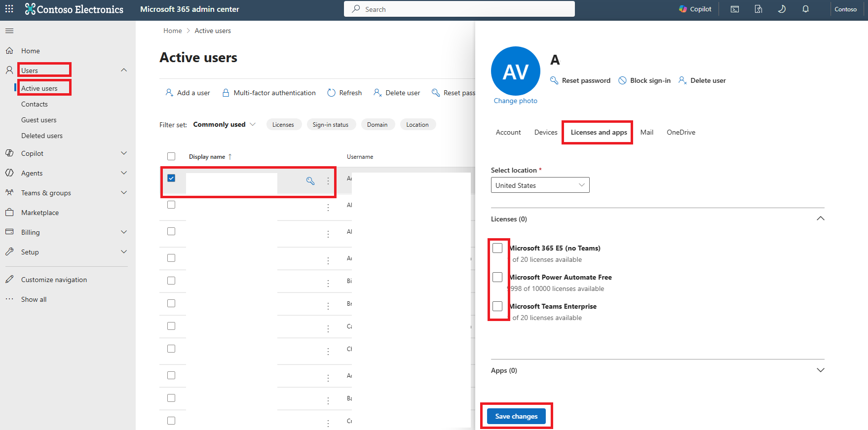Tick the checkbox for the 'Ba' username row
This screenshot has height=430, width=868.
point(171,398)
